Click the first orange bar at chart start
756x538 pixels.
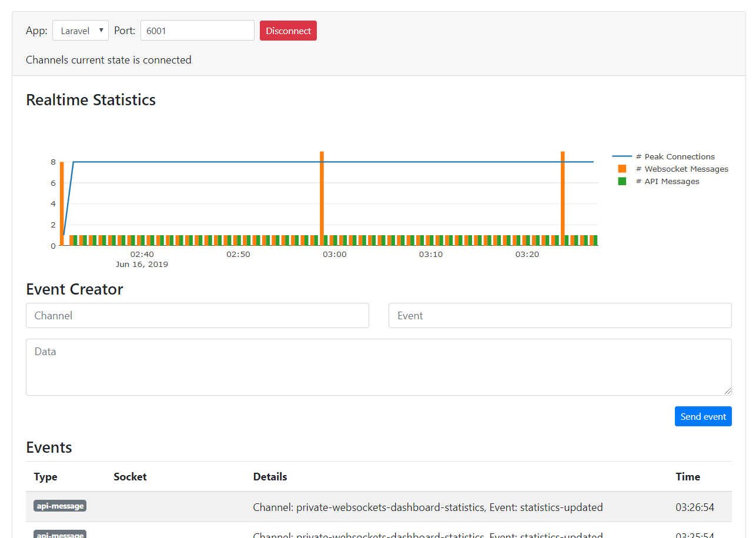(62, 203)
